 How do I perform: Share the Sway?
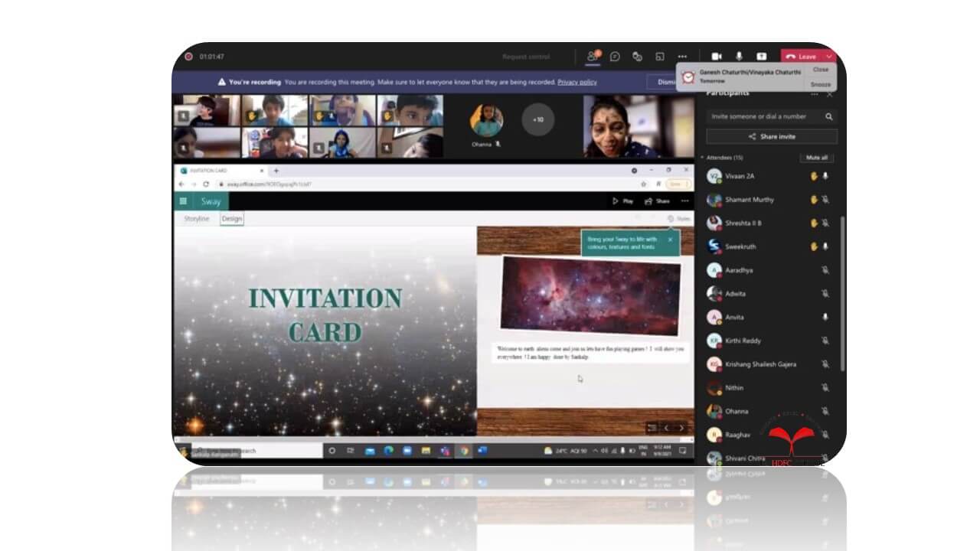coord(657,201)
